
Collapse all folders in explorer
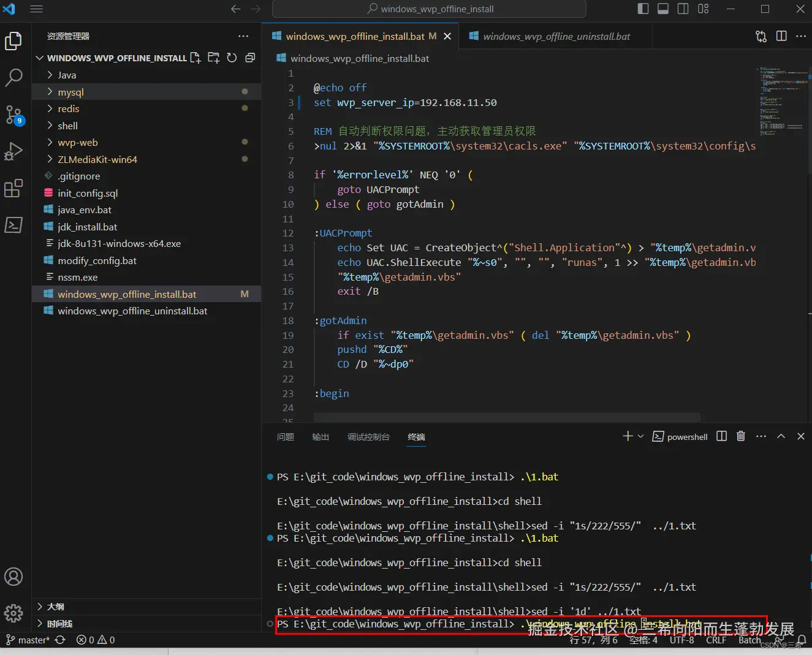pyautogui.click(x=250, y=58)
